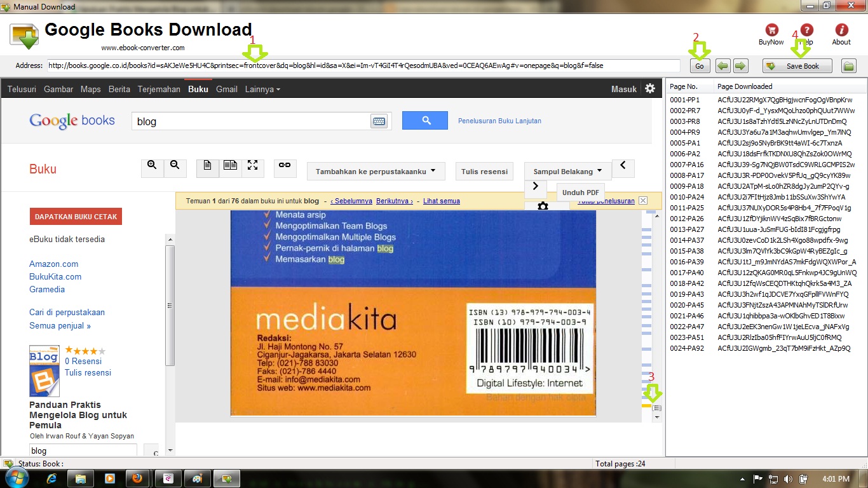The image size is (868, 488).
Task: Open the Terjemahan tab
Action: pyautogui.click(x=159, y=89)
